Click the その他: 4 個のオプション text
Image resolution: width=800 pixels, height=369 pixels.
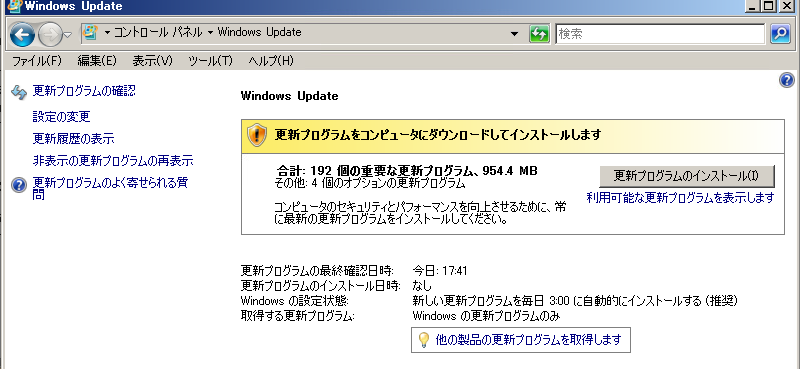point(370,183)
